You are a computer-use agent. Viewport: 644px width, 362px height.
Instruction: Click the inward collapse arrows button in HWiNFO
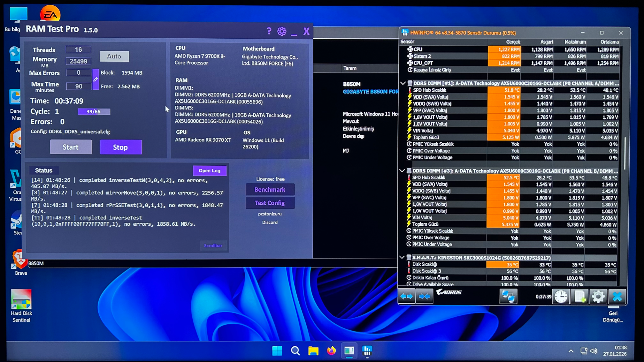pyautogui.click(x=424, y=296)
